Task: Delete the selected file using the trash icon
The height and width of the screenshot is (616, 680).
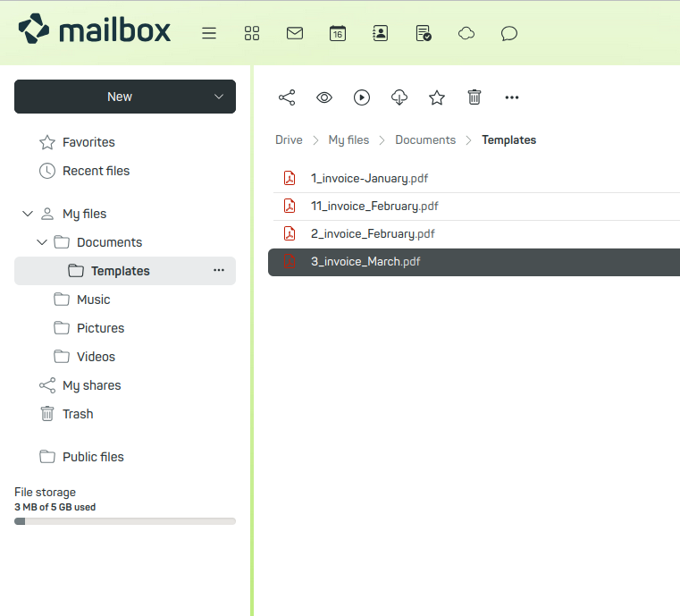Action: coord(474,97)
